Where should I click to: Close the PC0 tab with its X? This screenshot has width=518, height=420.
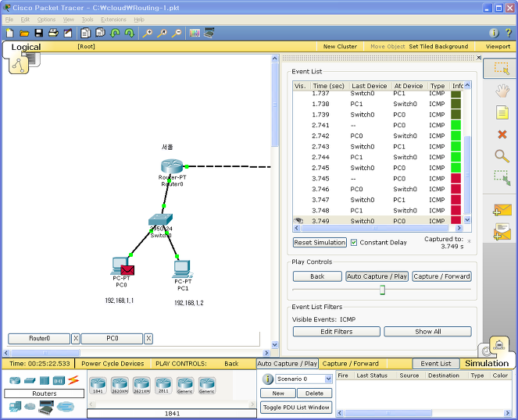click(148, 339)
